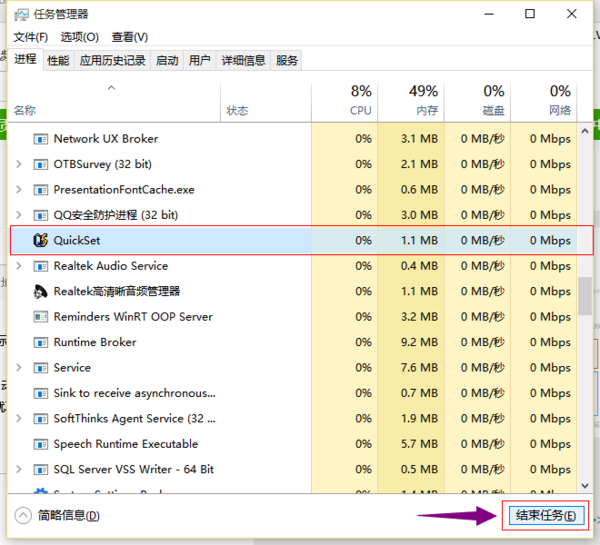Click the Service process icon

tap(41, 368)
